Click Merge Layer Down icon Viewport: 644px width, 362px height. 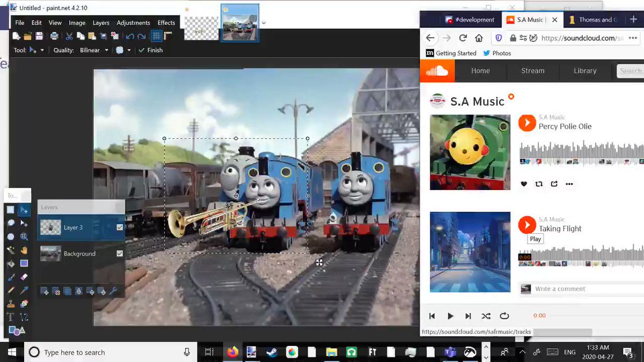pyautogui.click(x=79, y=291)
